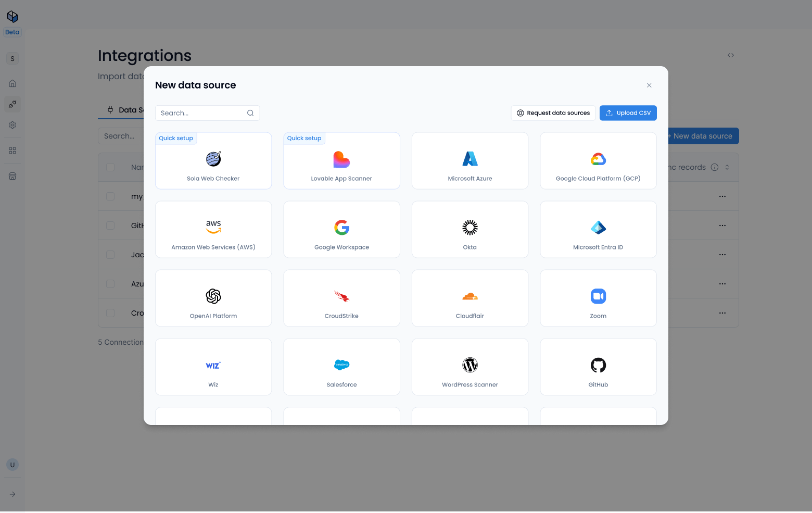Open the apps grid icon in sidebar
The image size is (812, 513).
point(12,151)
